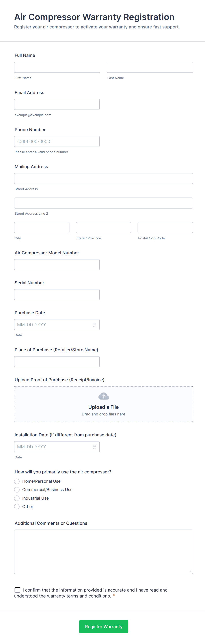Open the Installation Date calendar icon

point(95,447)
